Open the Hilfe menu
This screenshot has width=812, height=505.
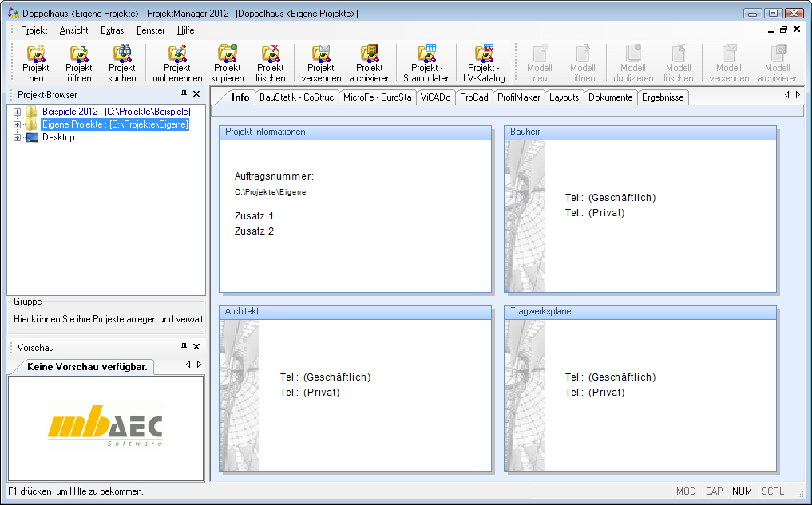pos(185,30)
